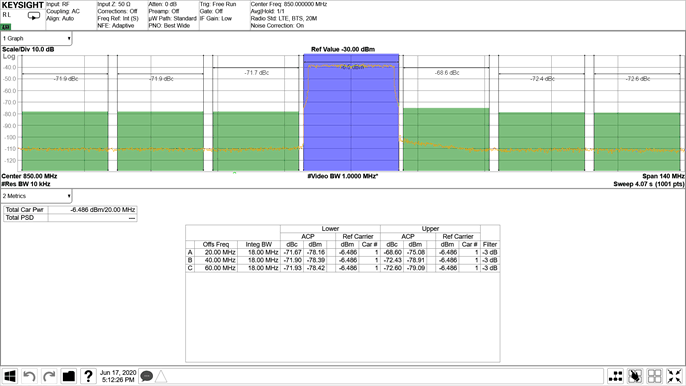Select the 60.00 MHz offset cell
Screen dimensions: 686x386
click(216, 268)
